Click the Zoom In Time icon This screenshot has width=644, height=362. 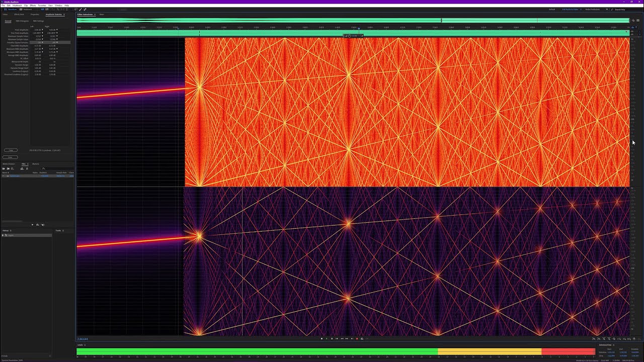coord(604,339)
